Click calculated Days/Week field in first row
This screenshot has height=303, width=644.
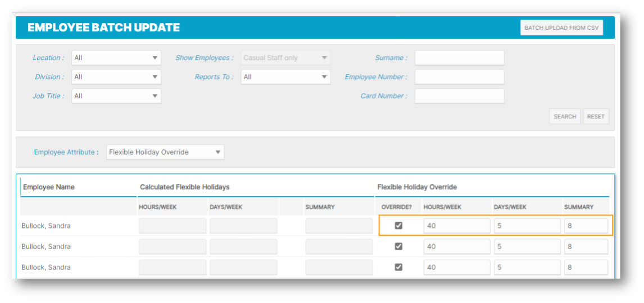tap(243, 226)
